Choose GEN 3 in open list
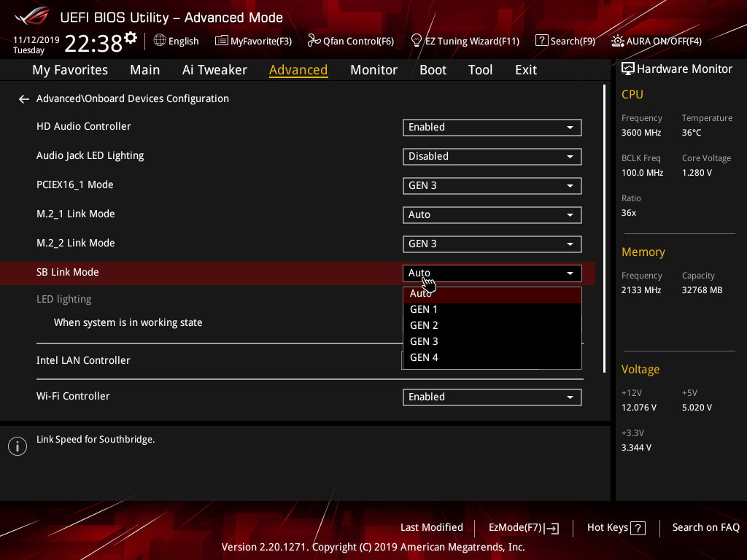 tap(492, 342)
